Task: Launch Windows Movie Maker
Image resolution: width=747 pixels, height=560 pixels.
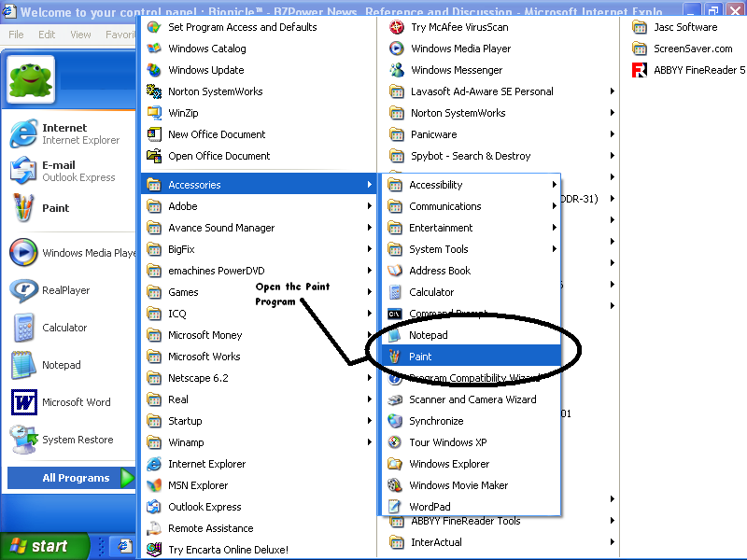Action: [471, 484]
